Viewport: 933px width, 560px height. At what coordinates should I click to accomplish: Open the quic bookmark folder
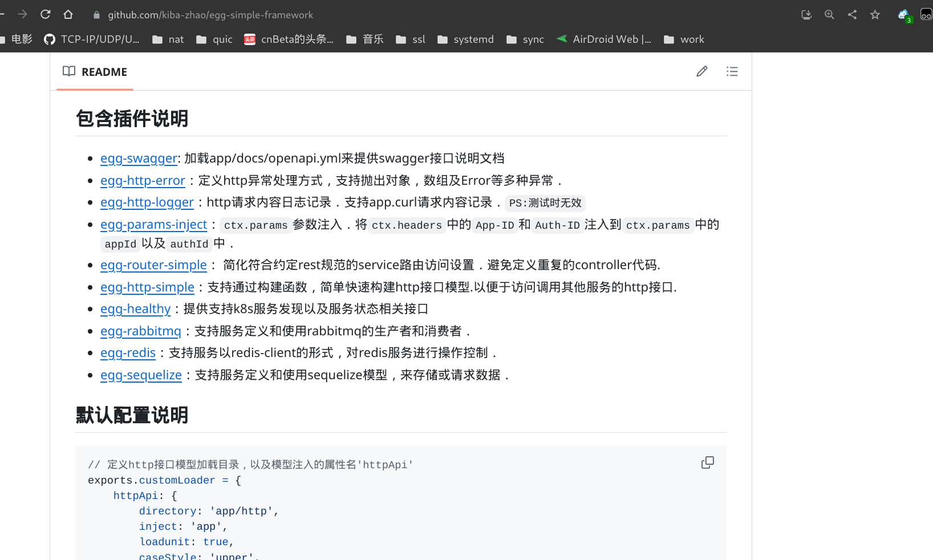214,39
